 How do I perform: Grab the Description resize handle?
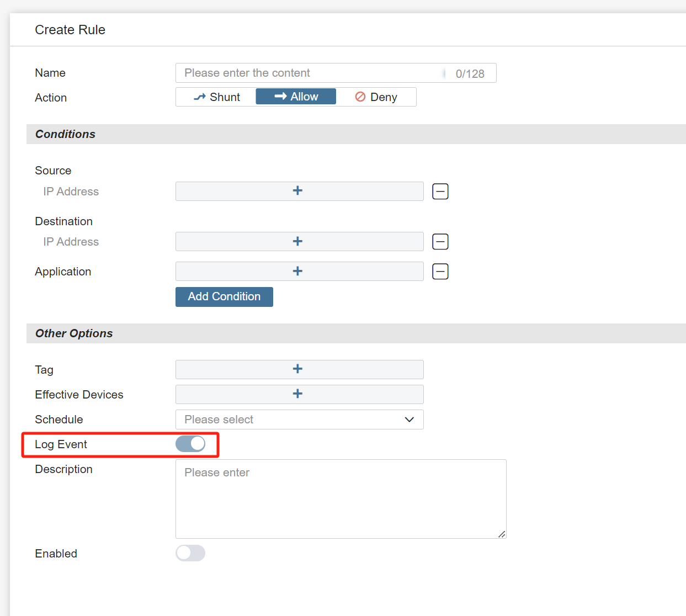pos(502,534)
